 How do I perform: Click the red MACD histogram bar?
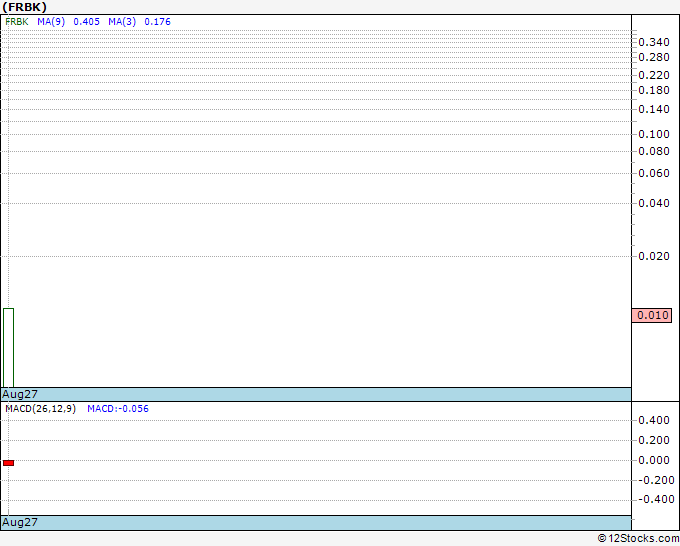tap(8, 463)
